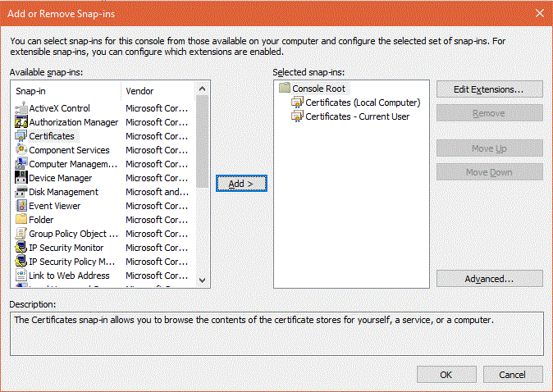Click the Advanced... button
The height and width of the screenshot is (392, 553).
click(x=489, y=279)
